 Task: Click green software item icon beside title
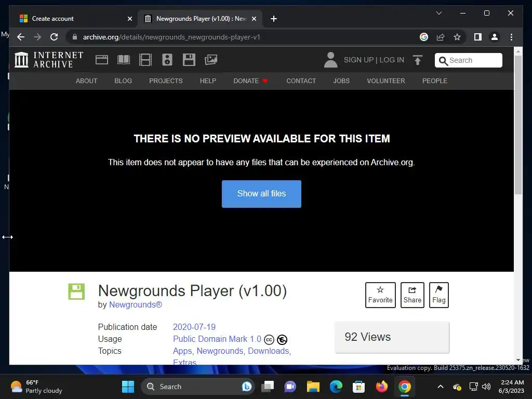(76, 292)
